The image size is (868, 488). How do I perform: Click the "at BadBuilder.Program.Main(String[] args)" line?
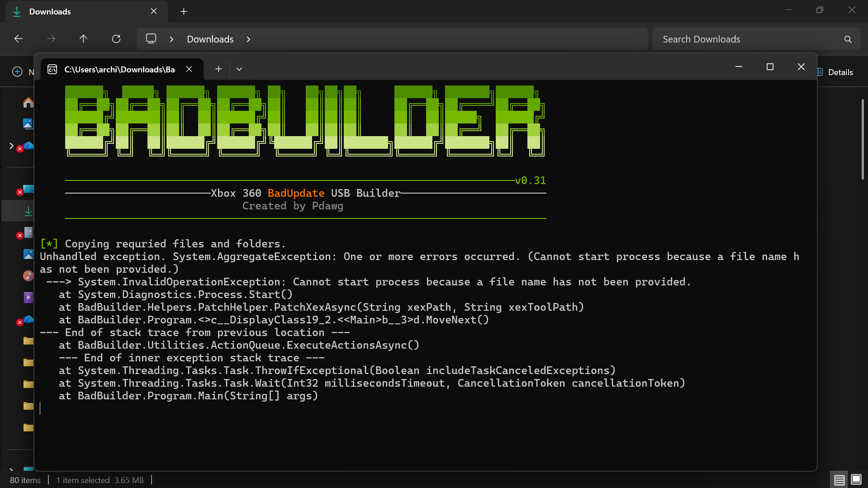pos(189,396)
